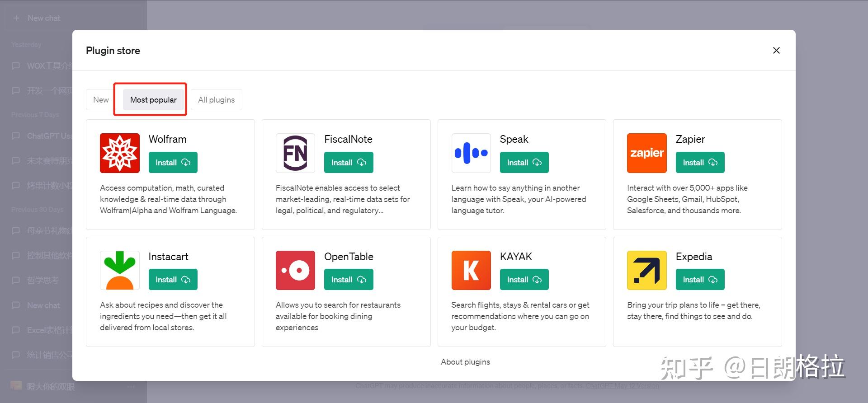Click the FiscalNote plugin title
868x403 pixels.
(348, 139)
